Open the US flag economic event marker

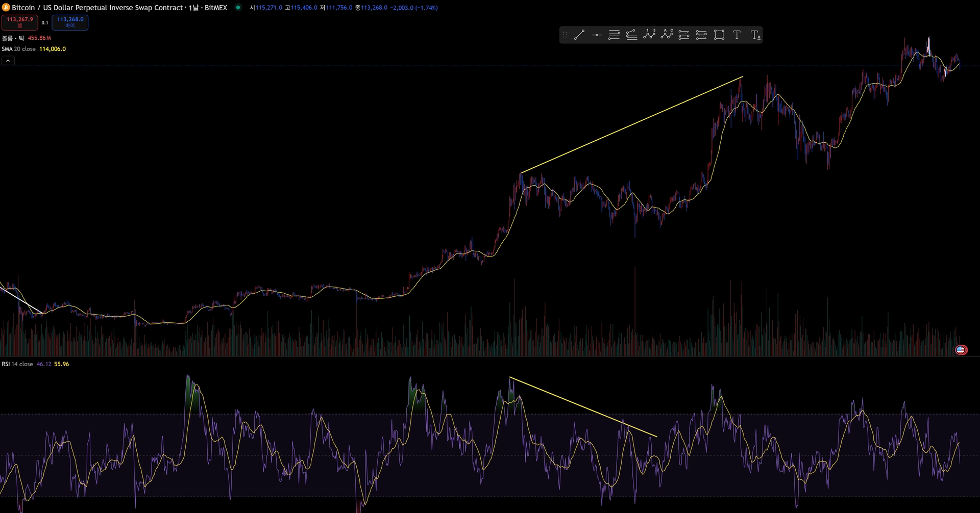pos(961,350)
